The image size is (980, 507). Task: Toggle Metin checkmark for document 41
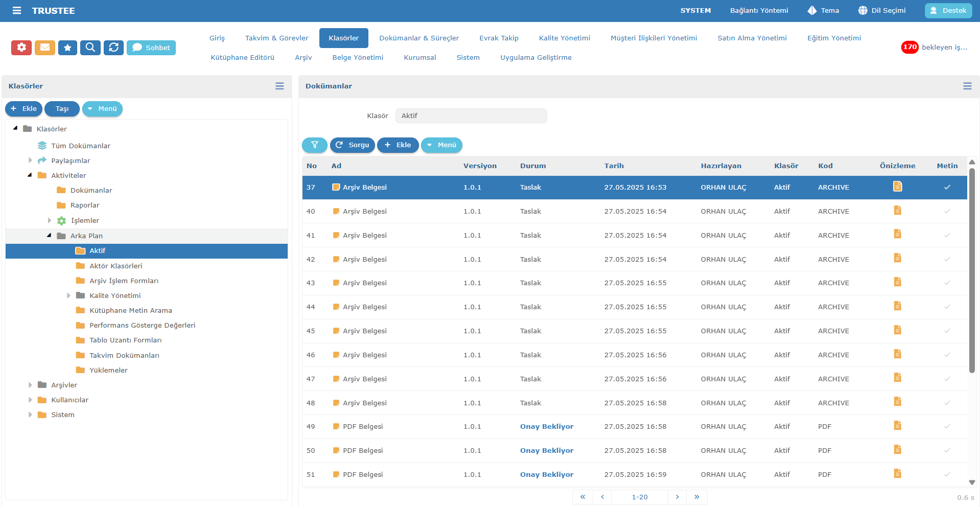tap(947, 236)
